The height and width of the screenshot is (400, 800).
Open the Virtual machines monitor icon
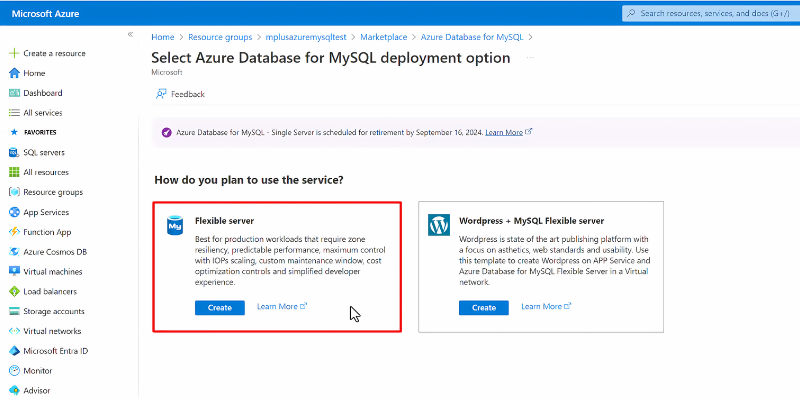pyautogui.click(x=14, y=271)
